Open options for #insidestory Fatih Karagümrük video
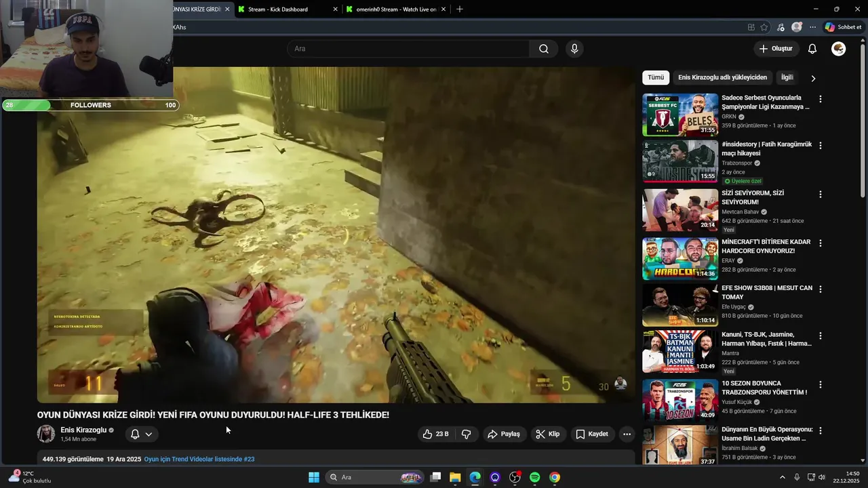This screenshot has height=488, width=868. tap(820, 145)
